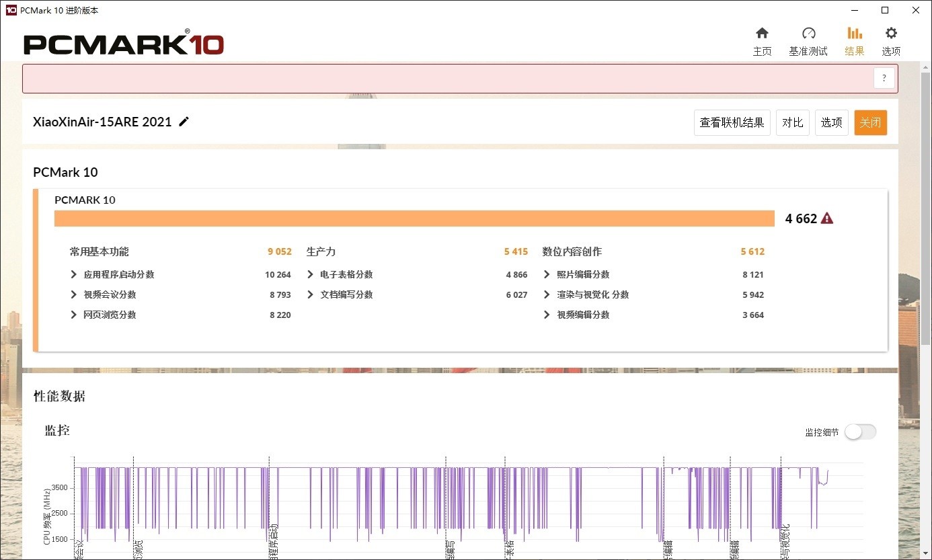Edit the XiaoXinAir-15ARE 2021 name with pencil icon

[x=184, y=122]
